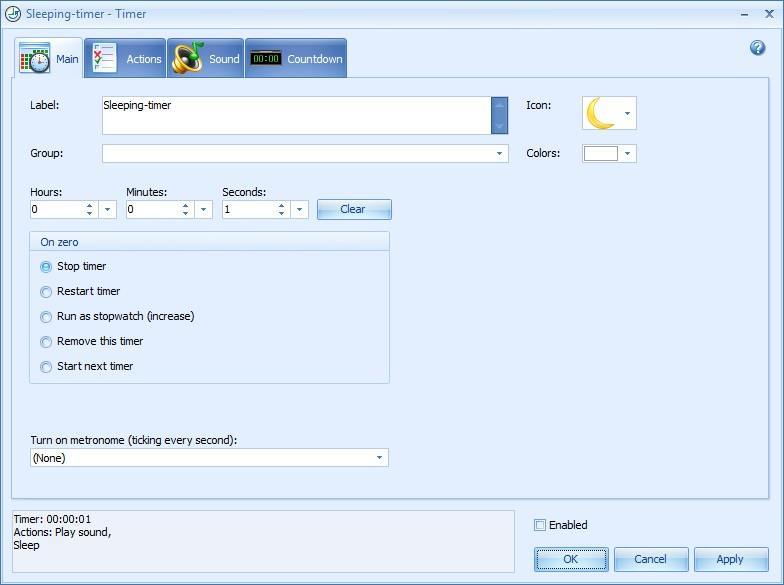The image size is (784, 585).
Task: Increase Minutes with the up spinner
Action: click(186, 205)
